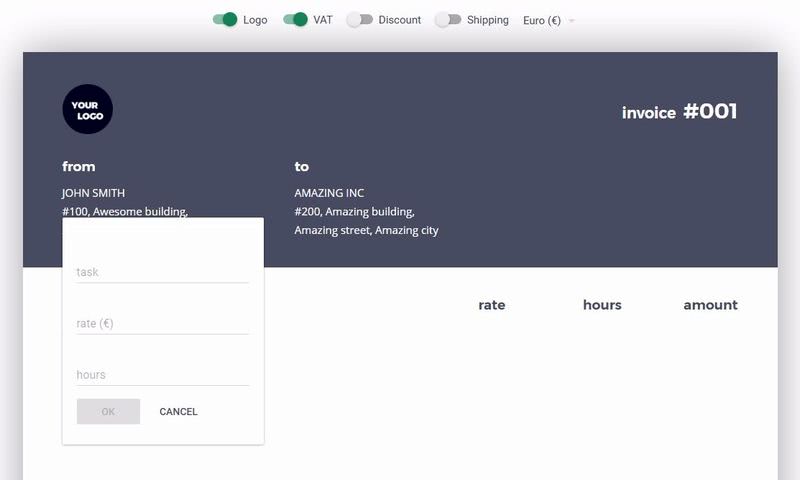Open the Euro (€) currency dropdown

pos(548,20)
